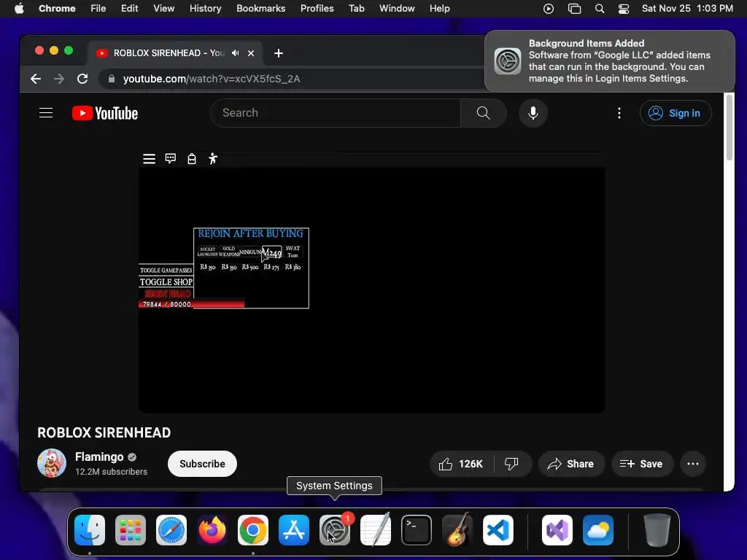
Task: Click the menu bar clock date
Action: [687, 9]
